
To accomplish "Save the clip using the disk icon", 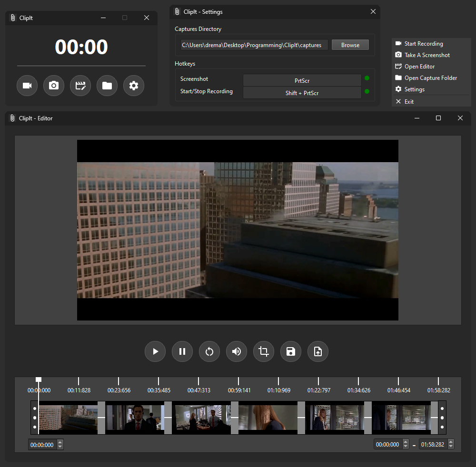I will click(x=291, y=351).
